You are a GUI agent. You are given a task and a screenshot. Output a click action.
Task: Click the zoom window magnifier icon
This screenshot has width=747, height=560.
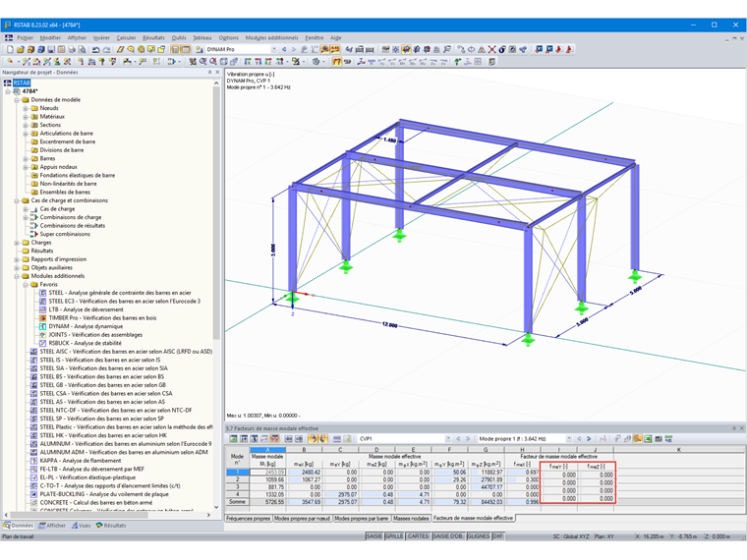[202, 62]
